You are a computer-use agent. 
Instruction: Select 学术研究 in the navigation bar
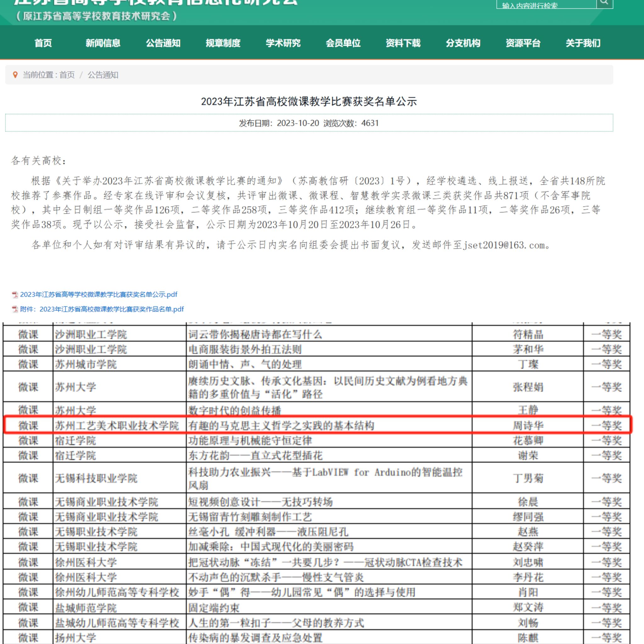(283, 43)
